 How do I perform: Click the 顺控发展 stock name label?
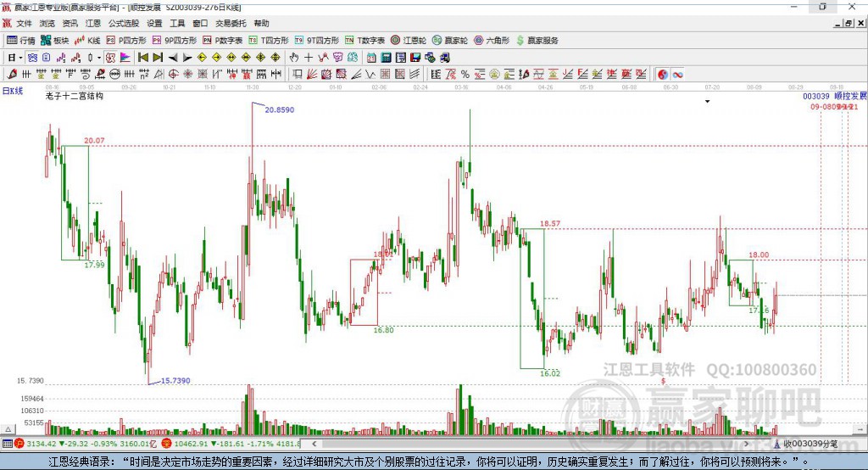tap(850, 96)
